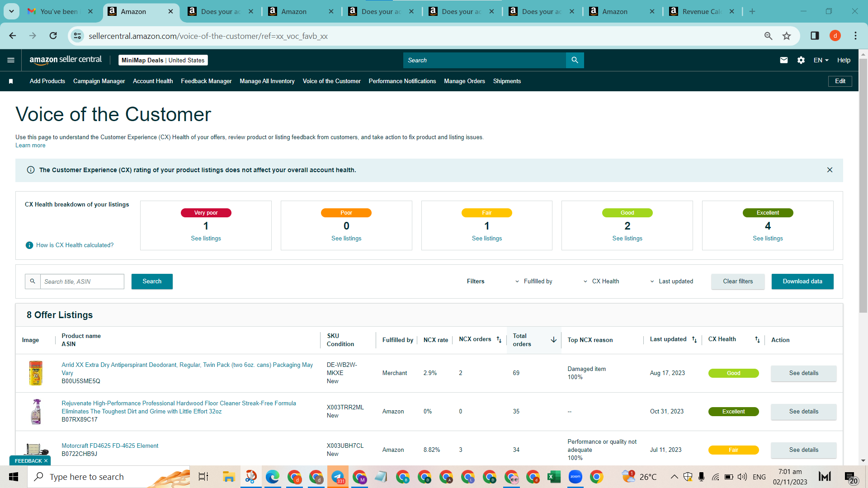Viewport: 868px width, 488px height.
Task: Click the amazon seller central logo
Action: pyautogui.click(x=66, y=60)
